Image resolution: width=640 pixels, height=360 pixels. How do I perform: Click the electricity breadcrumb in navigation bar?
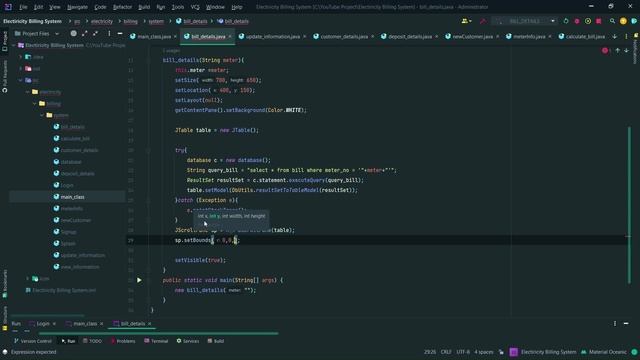tap(102, 21)
